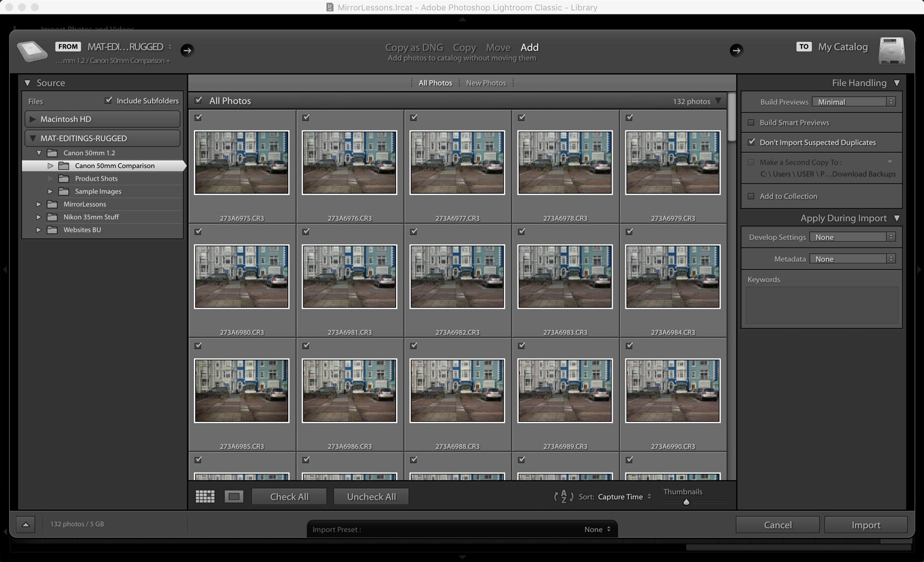924x562 pixels.
Task: Collapse the MAT-EDITINGS-RUGGED volume
Action: (x=33, y=138)
